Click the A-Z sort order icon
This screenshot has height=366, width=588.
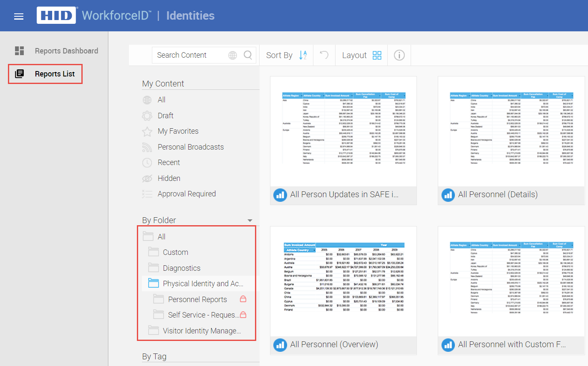pos(303,55)
